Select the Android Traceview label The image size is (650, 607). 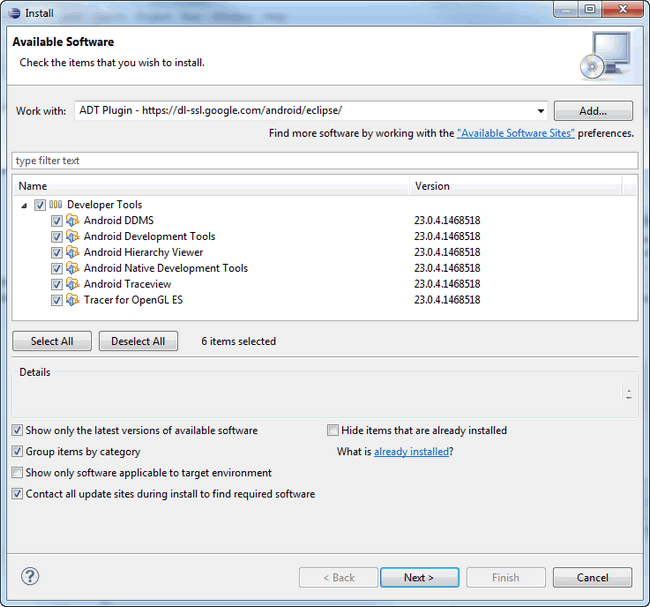(127, 284)
